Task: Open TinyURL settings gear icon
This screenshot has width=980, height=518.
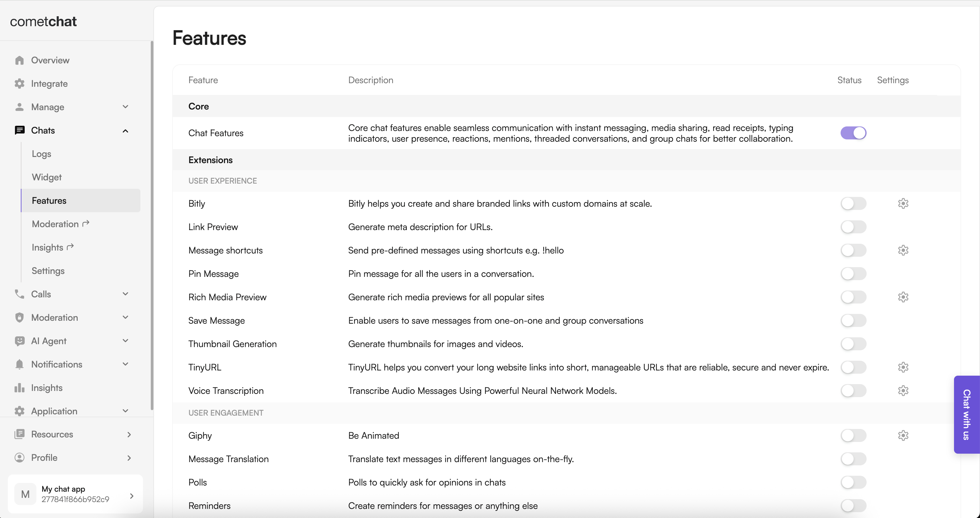Action: (903, 367)
